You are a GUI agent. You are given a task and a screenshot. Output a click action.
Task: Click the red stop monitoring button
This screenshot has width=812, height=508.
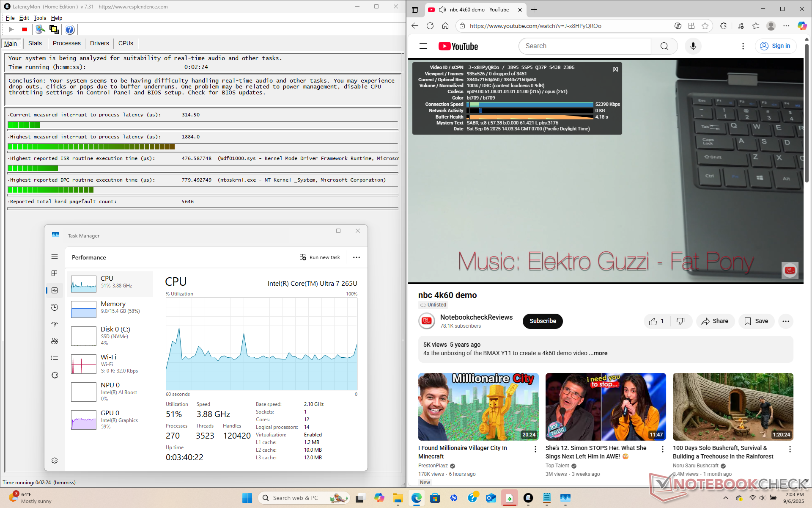pyautogui.click(x=25, y=30)
